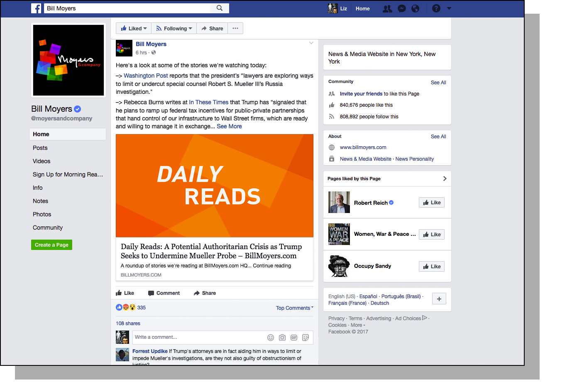Expand Pages liked by this Page chevron
This screenshot has width=572, height=392.
[x=445, y=179]
